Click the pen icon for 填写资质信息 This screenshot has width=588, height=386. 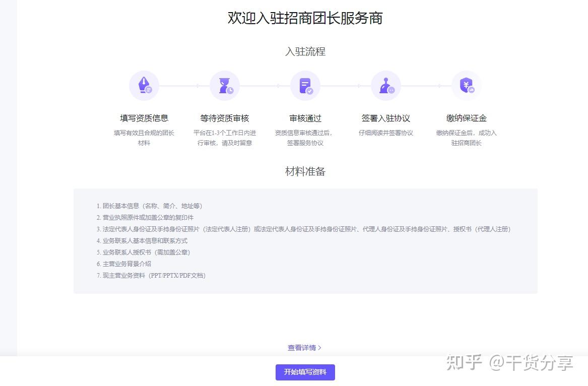[x=144, y=86]
